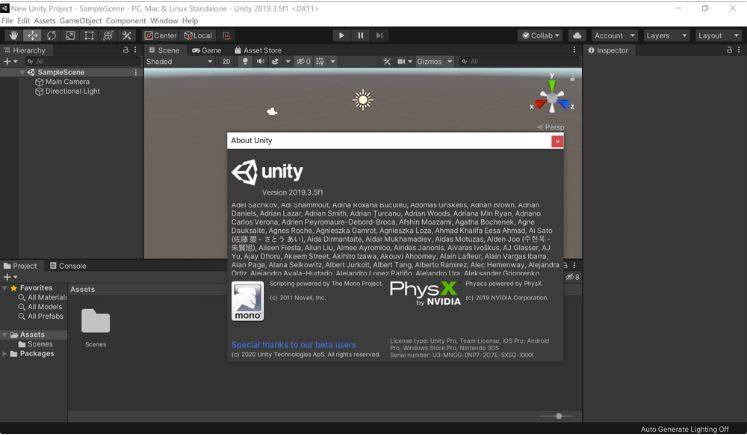Select the Hierarchy tab
Screen dimensions: 747x435
point(25,51)
